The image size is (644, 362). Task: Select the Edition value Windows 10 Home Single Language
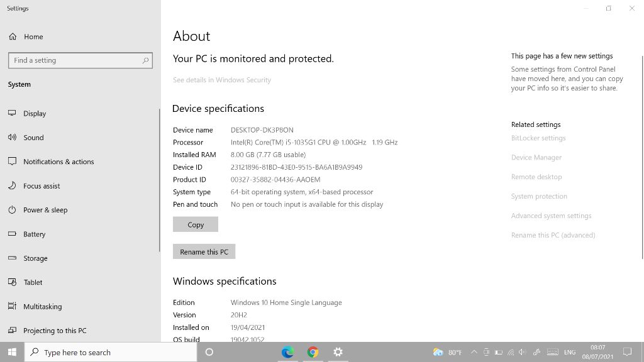(286, 302)
